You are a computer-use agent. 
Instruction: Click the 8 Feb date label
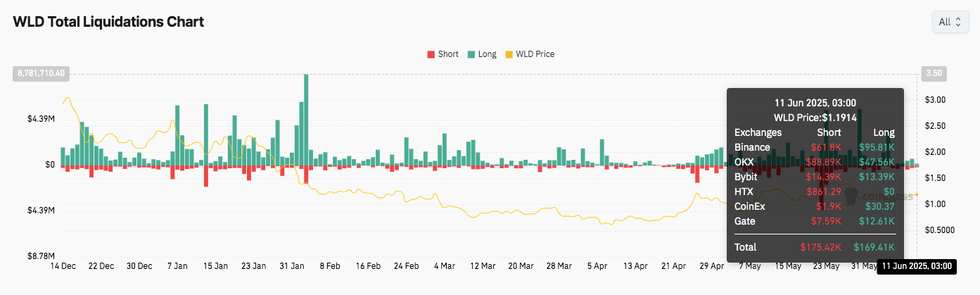(x=330, y=266)
